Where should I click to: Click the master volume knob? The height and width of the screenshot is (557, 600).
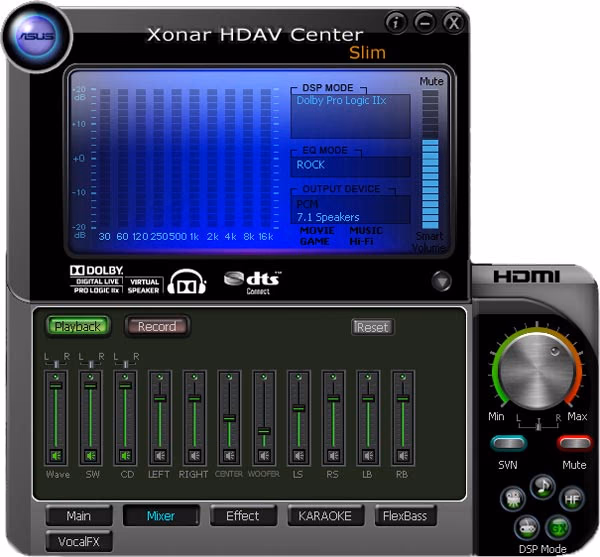pos(537,371)
